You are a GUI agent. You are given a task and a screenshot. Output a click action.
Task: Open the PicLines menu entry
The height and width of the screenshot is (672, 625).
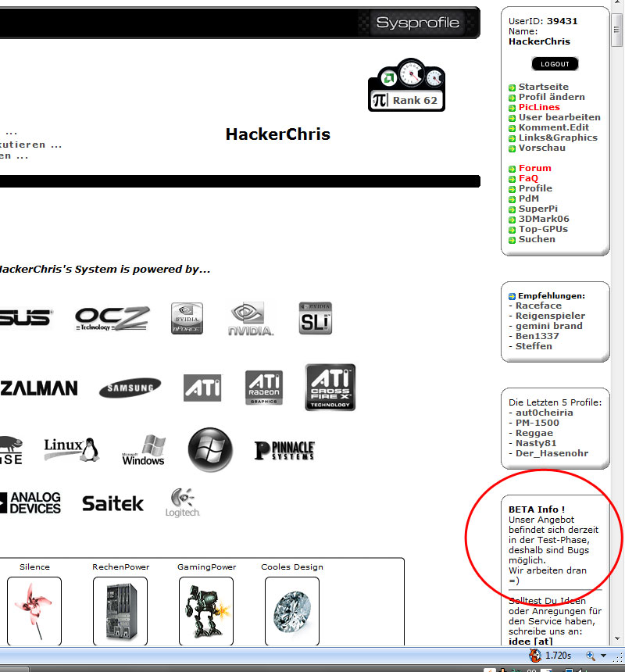539,107
